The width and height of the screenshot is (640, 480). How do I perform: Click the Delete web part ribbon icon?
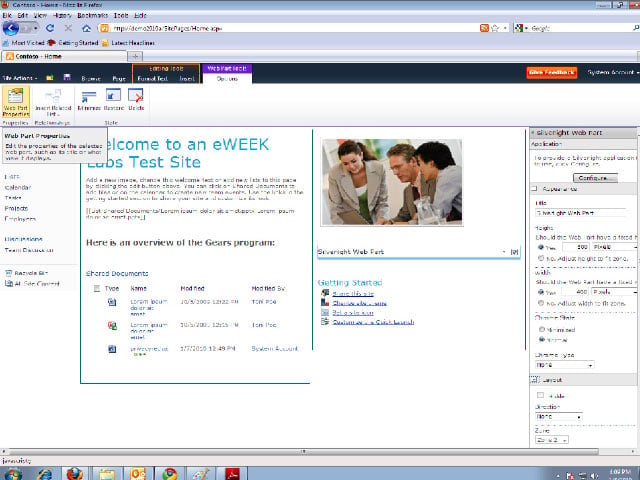(136, 100)
